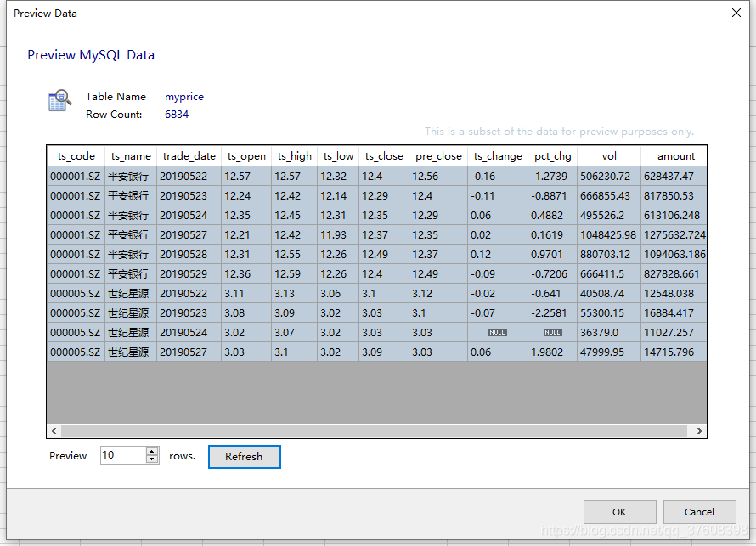Select the pre_close column header

click(438, 156)
